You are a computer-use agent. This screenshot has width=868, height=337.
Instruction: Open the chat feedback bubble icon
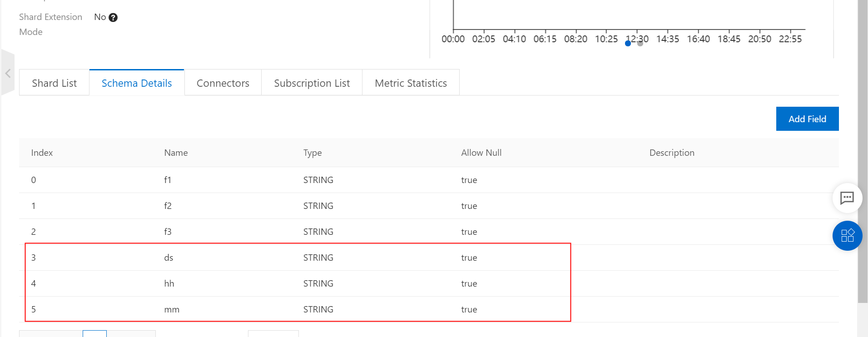[847, 198]
